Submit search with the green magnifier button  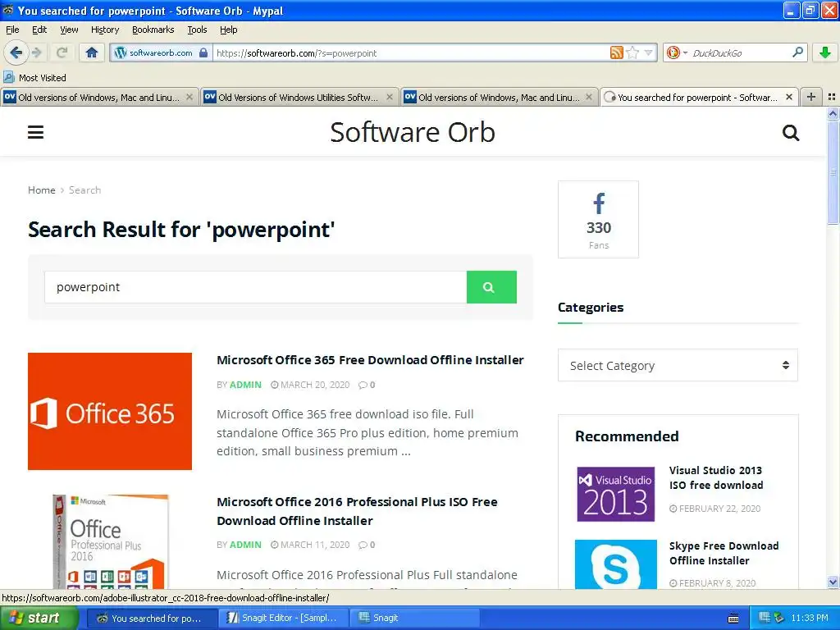tap(491, 287)
